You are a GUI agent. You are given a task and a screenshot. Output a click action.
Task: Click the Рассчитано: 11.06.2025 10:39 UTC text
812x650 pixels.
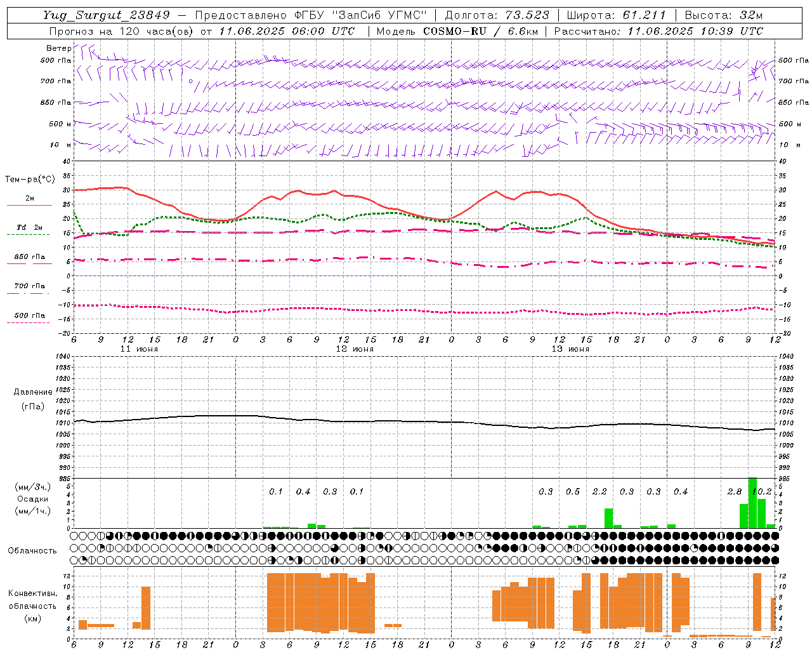[658, 31]
